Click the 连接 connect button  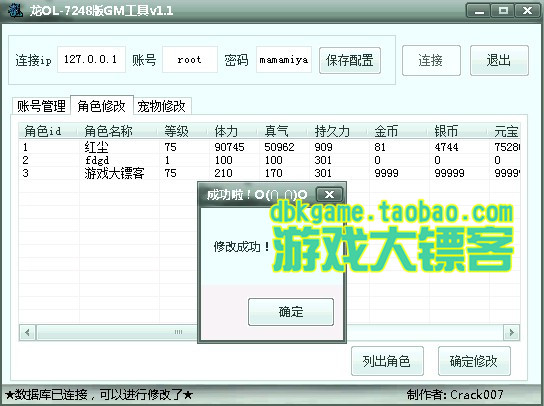pyautogui.click(x=431, y=60)
